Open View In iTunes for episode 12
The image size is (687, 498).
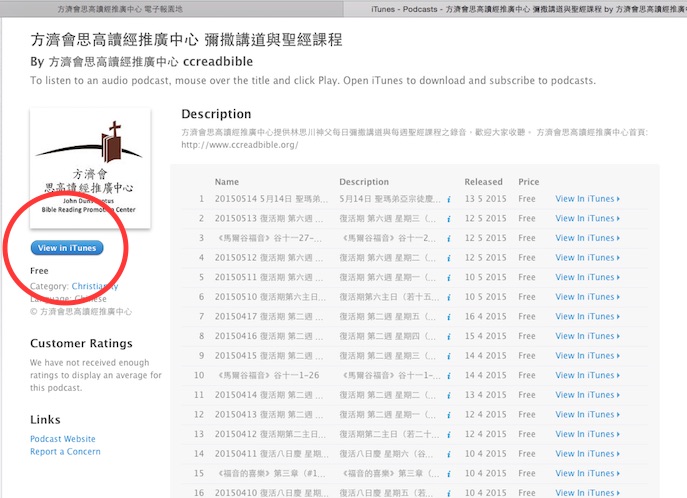(x=588, y=414)
